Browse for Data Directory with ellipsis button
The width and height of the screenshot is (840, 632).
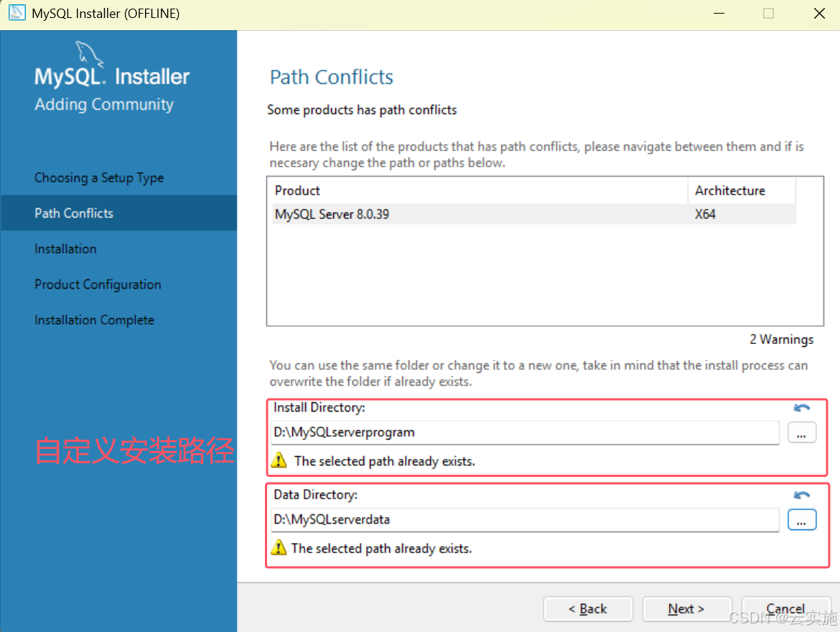tap(801, 520)
